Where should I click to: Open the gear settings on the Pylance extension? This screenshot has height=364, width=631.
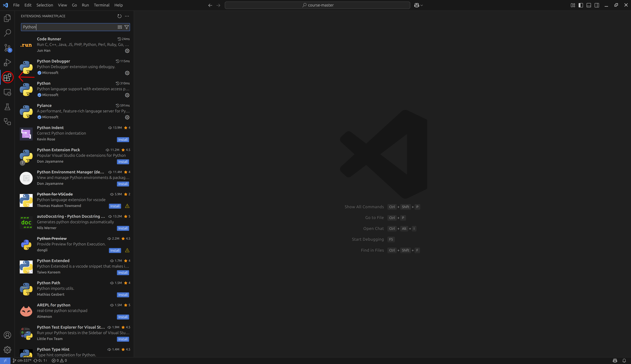[x=127, y=117]
